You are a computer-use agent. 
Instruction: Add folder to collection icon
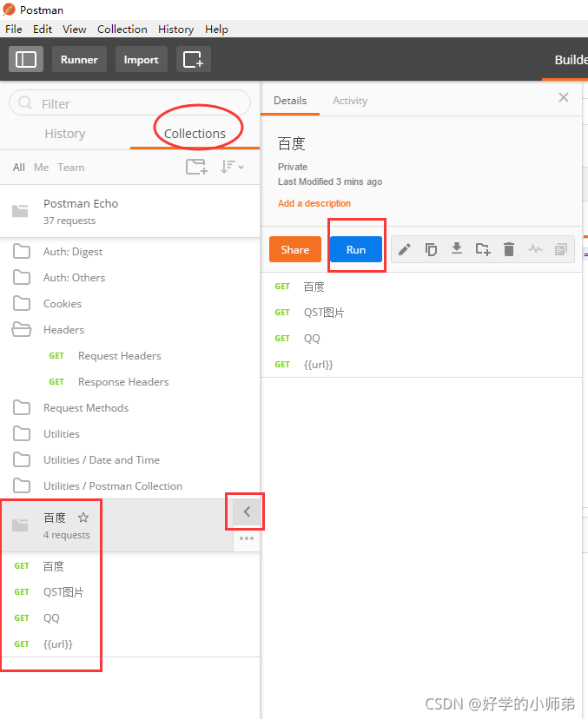[x=483, y=249]
